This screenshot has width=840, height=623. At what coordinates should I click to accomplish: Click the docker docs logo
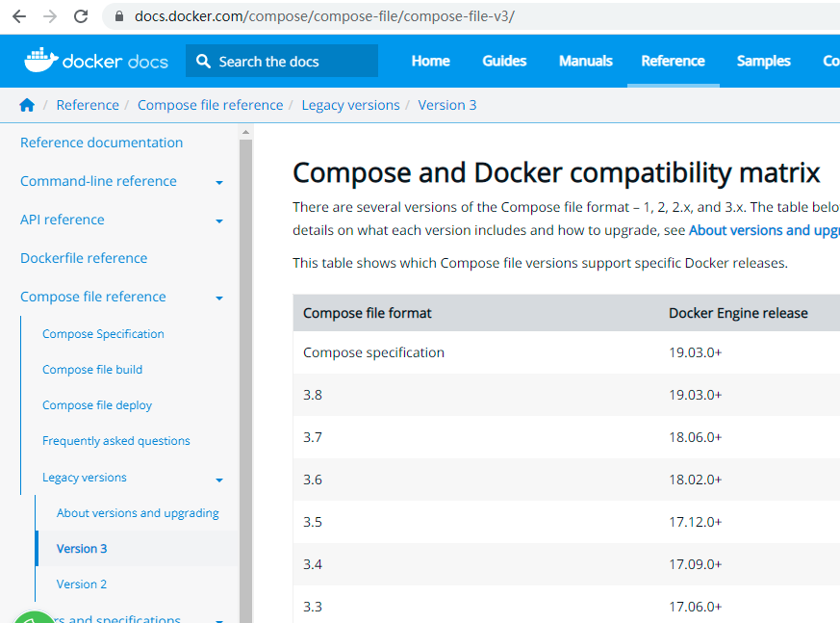coord(96,61)
